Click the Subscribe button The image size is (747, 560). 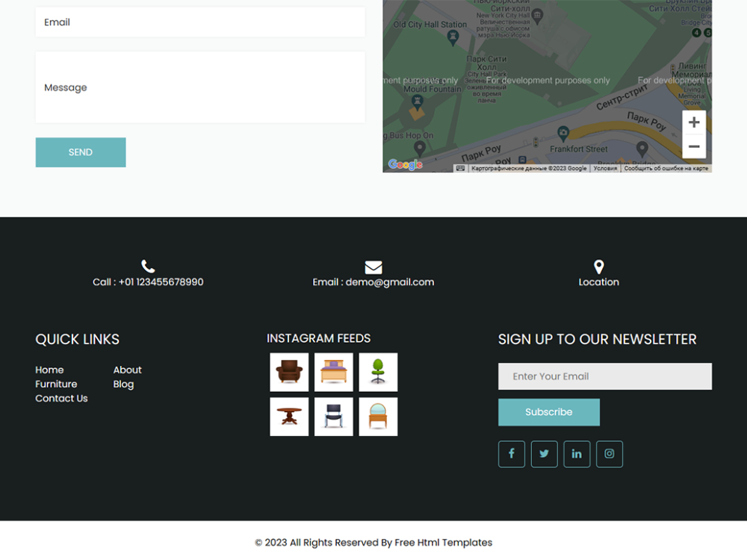click(549, 411)
